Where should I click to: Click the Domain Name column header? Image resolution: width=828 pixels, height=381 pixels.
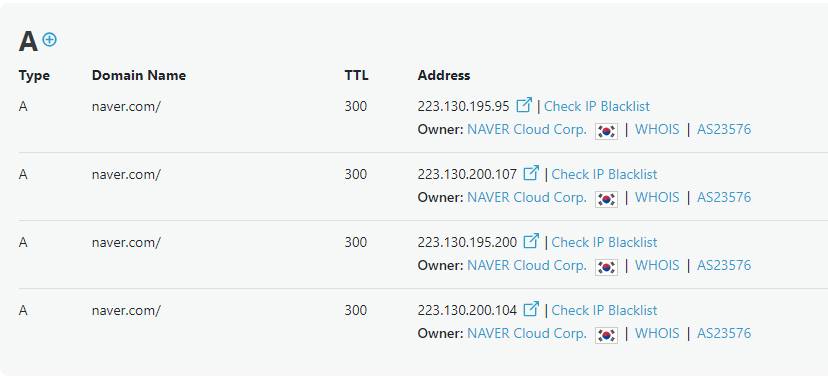(x=139, y=75)
